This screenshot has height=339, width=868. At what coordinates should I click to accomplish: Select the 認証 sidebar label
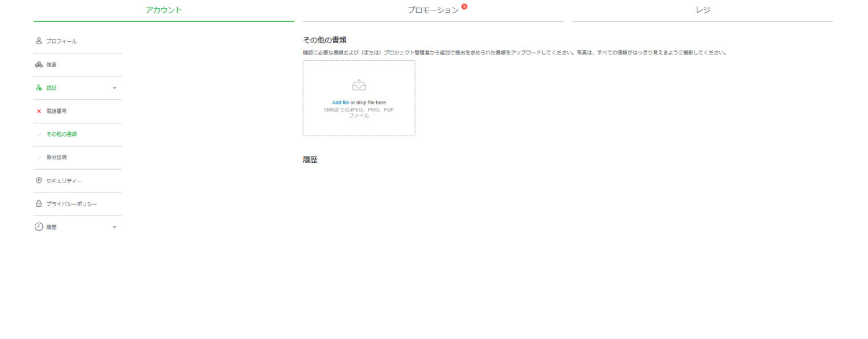coord(52,88)
